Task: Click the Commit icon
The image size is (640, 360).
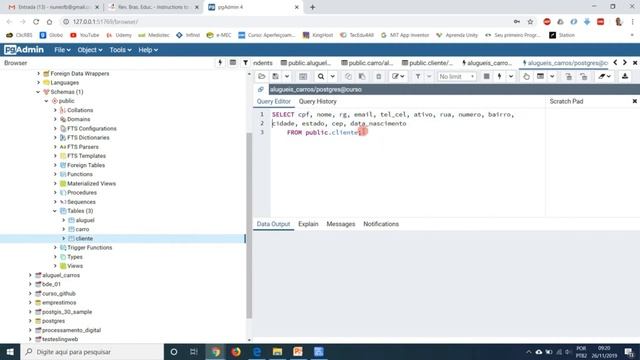Action: (568, 76)
